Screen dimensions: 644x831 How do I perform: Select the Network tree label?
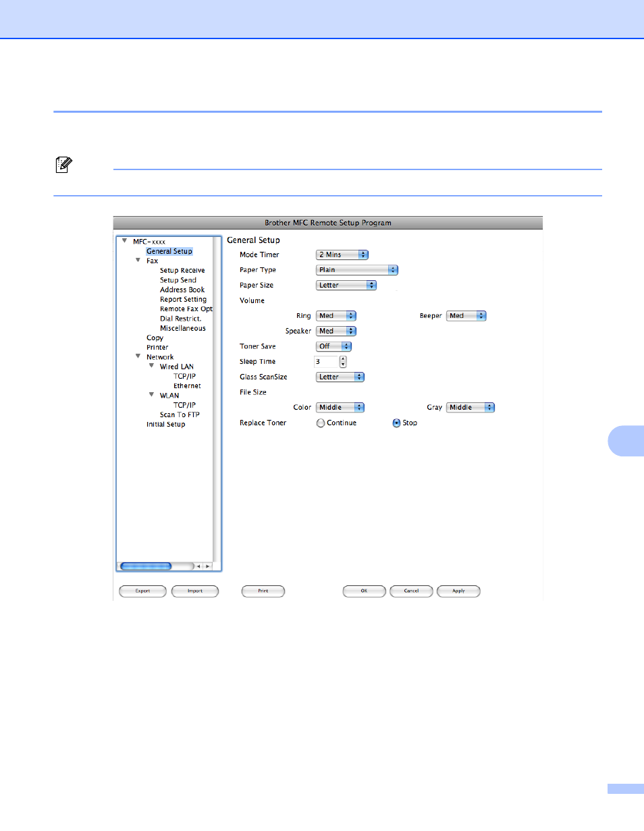pyautogui.click(x=160, y=357)
